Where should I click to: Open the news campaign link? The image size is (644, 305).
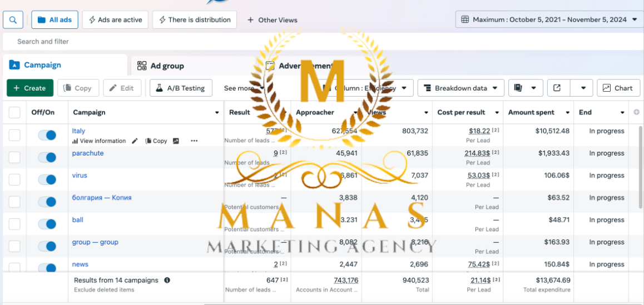pyautogui.click(x=80, y=264)
